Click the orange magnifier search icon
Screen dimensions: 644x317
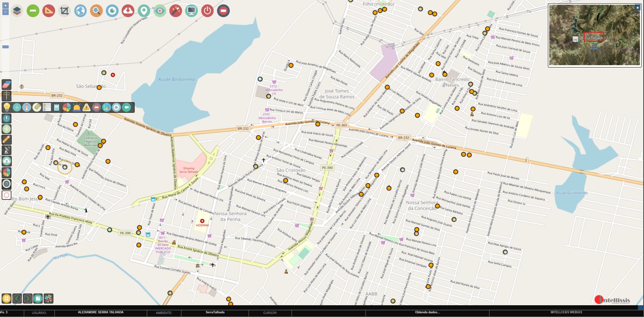click(96, 11)
